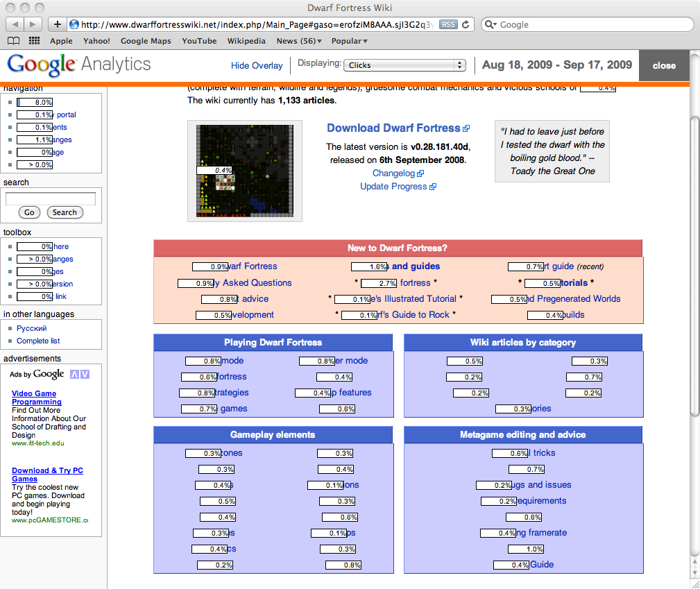
Task: Open the Complete list languages link
Action: (x=38, y=341)
